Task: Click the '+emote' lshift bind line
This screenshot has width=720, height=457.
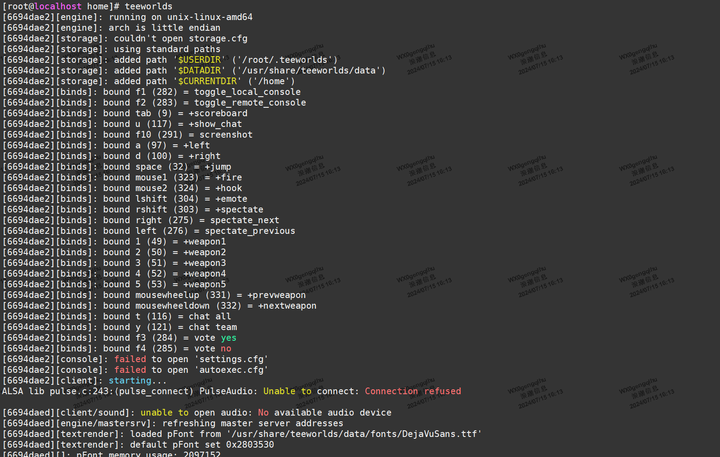Action: pos(124,198)
